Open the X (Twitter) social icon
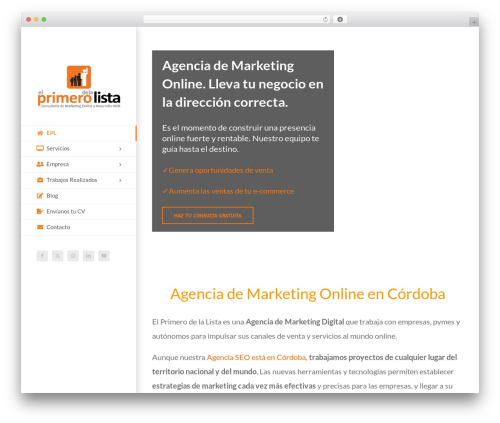Image resolution: width=500 pixels, height=423 pixels. pos(58,256)
